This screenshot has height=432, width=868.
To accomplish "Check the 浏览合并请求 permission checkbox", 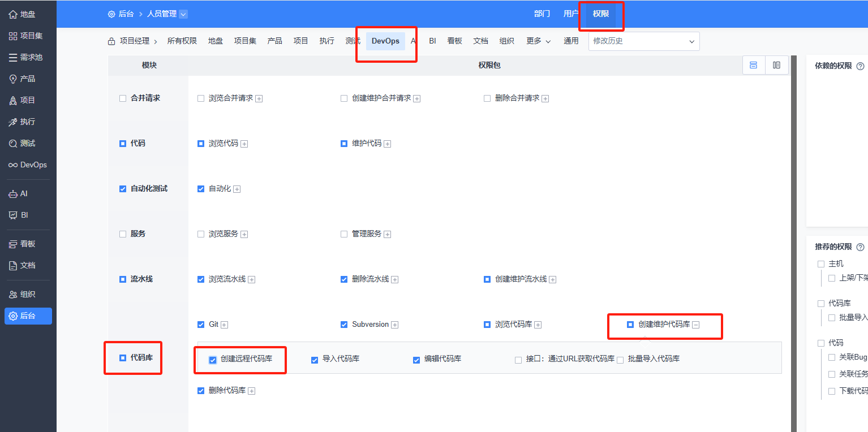I will pos(201,98).
